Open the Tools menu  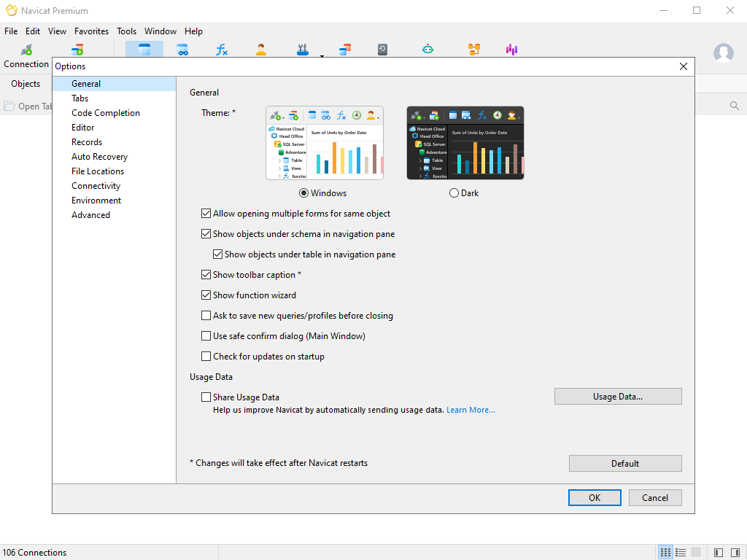[127, 31]
